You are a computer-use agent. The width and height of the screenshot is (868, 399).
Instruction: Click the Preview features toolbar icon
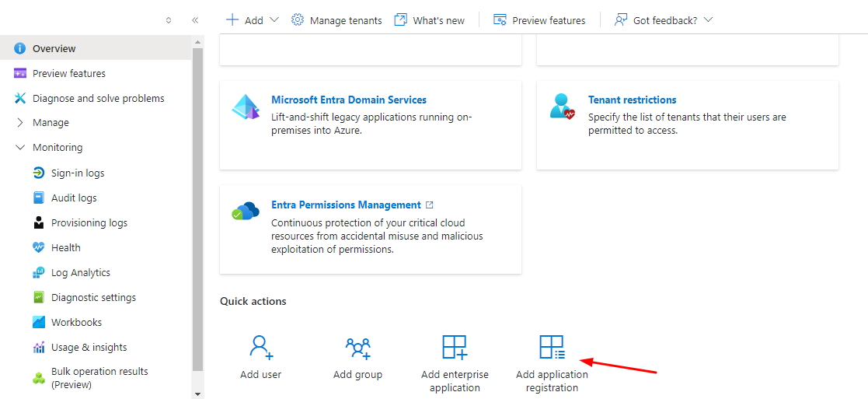[500, 20]
